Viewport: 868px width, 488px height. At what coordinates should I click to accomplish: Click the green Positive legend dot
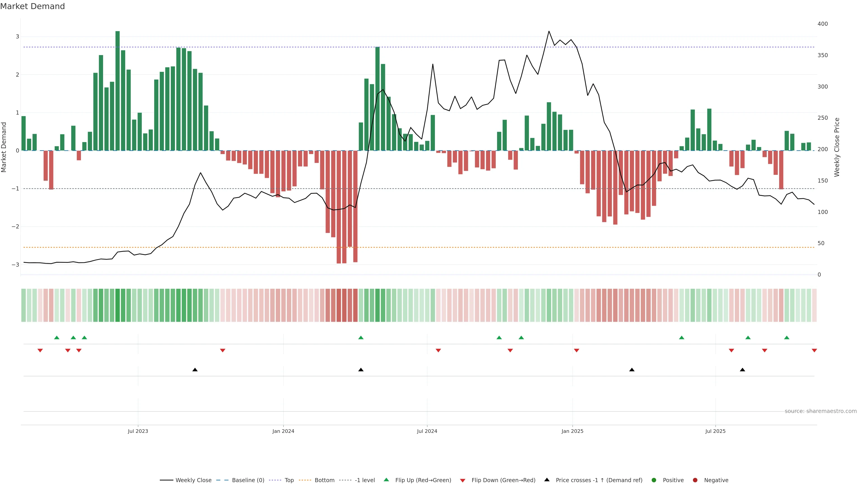[x=654, y=480]
